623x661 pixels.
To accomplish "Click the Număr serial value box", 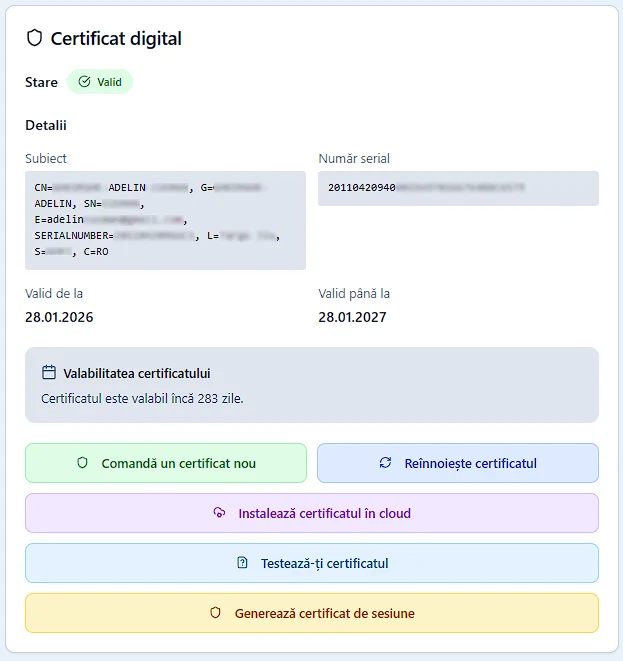I will point(458,188).
